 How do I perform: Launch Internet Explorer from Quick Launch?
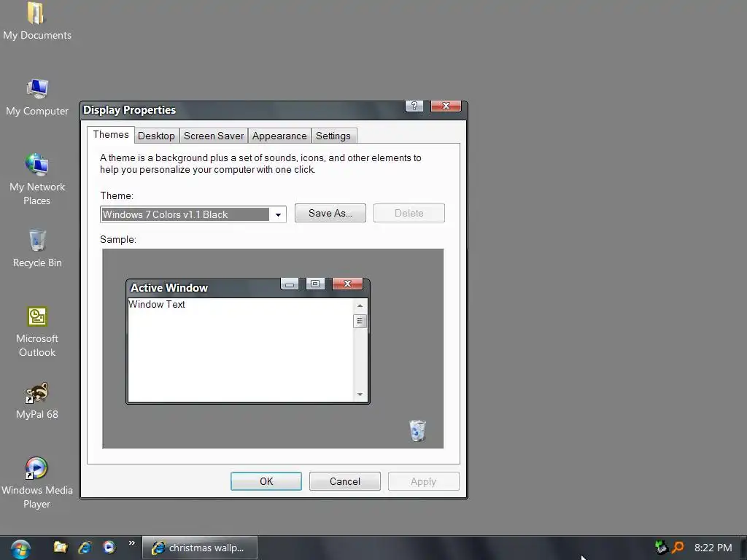(x=85, y=547)
